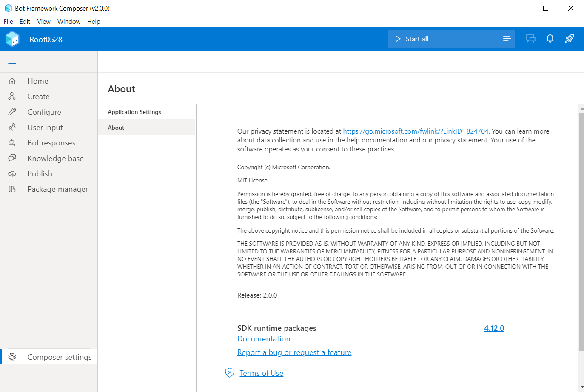Open the Home page from sidebar
This screenshot has height=392, width=584.
(x=49, y=81)
